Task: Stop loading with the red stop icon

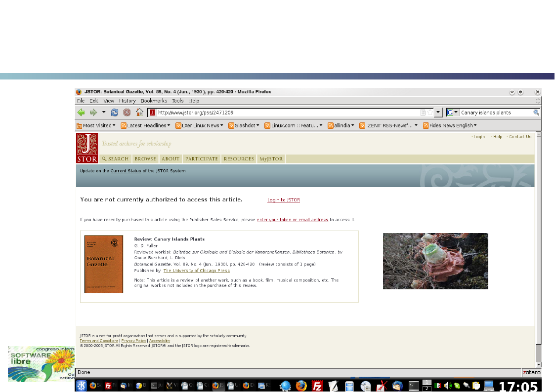Action: click(x=127, y=113)
